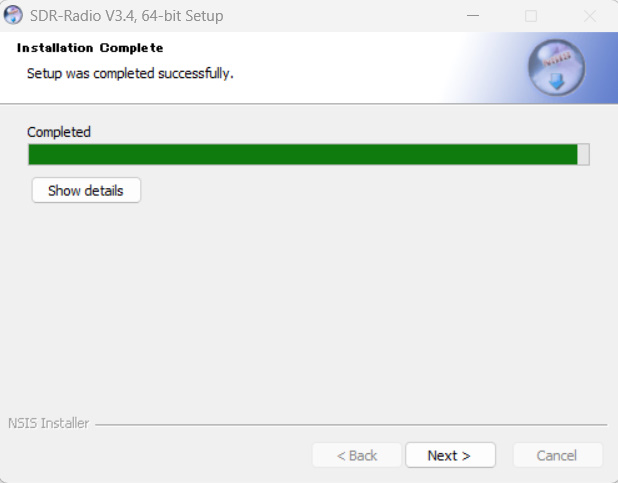618x483 pixels.
Task: Click the unfilled end of the progress bar
Action: [584, 154]
